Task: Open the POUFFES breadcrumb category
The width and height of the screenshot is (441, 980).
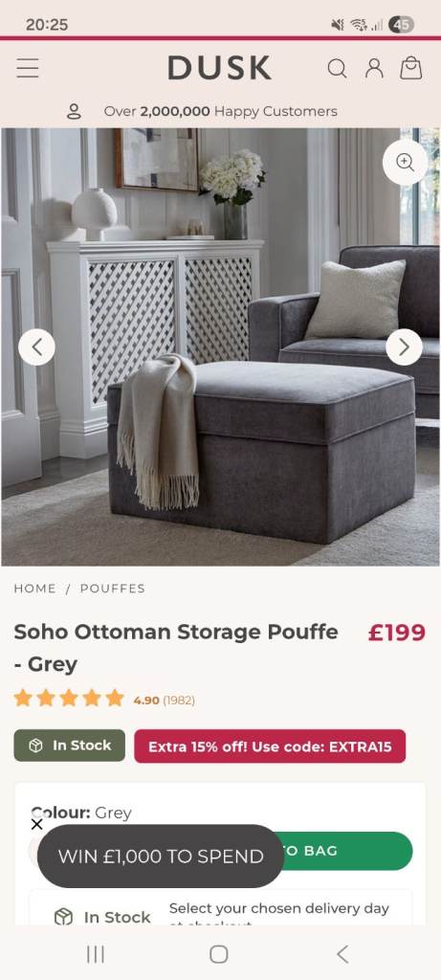Action: click(113, 589)
